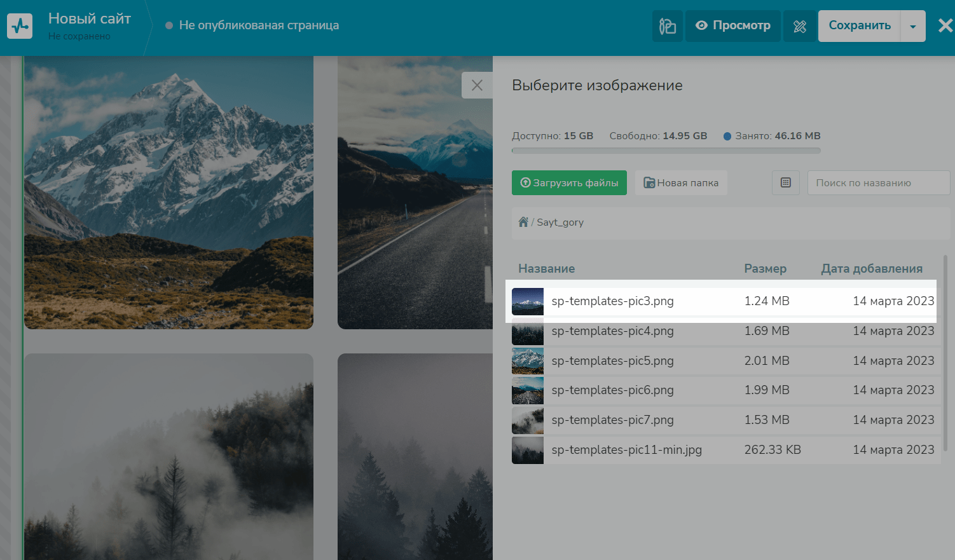This screenshot has width=955, height=560.
Task: Create a folder with Новая папка
Action: point(681,182)
